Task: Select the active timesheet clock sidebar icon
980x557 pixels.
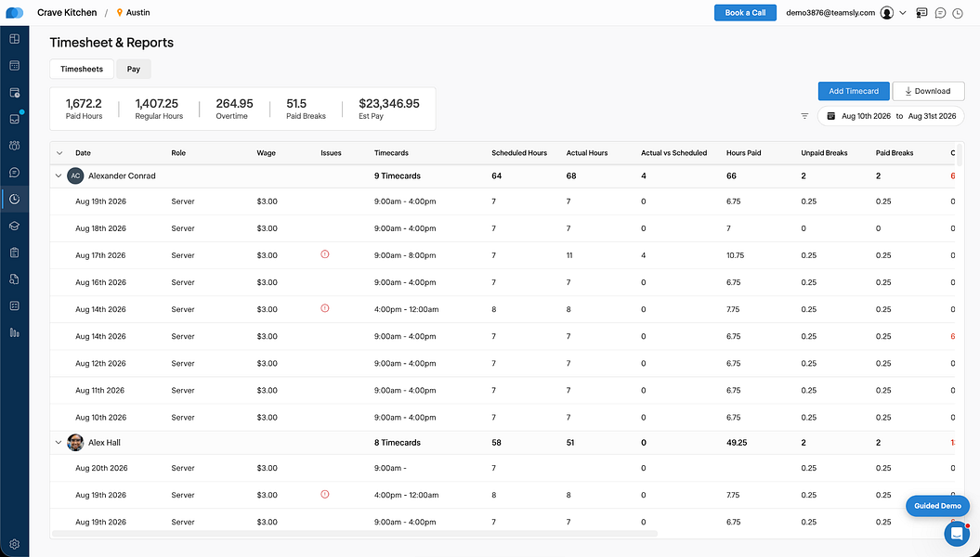Action: point(14,200)
